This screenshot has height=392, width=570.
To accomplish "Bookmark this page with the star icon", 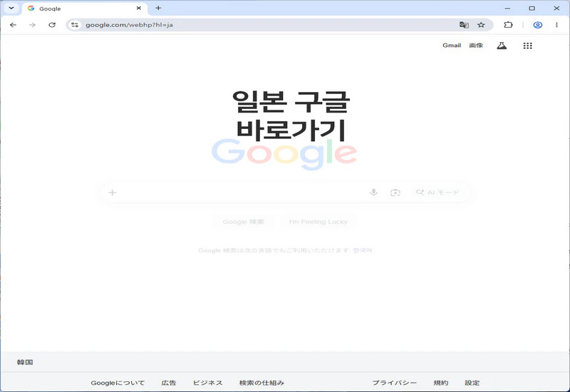I will pyautogui.click(x=481, y=25).
